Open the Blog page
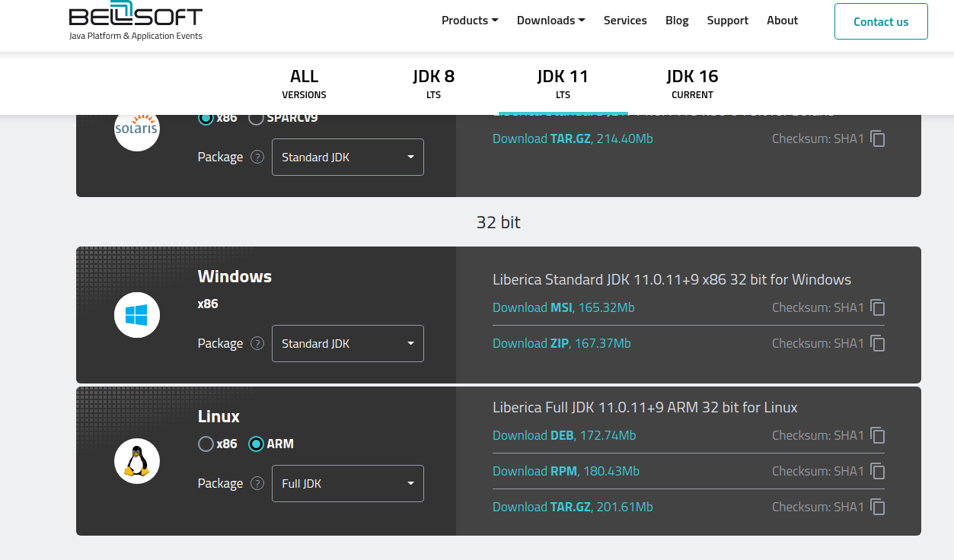954x560 pixels. click(x=677, y=21)
